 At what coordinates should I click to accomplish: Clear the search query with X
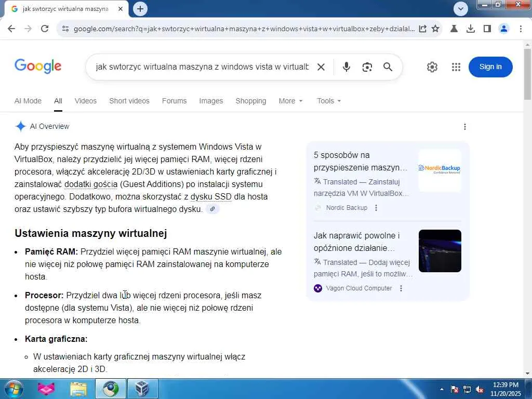click(321, 67)
